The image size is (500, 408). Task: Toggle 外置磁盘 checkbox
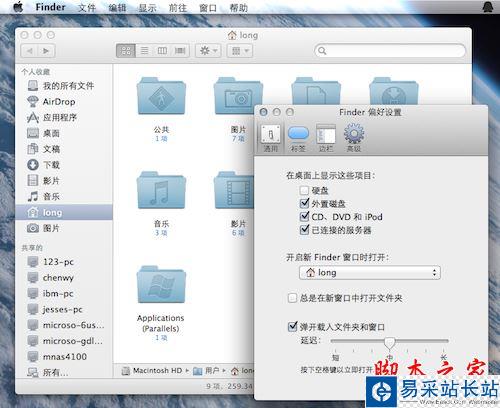pos(304,203)
